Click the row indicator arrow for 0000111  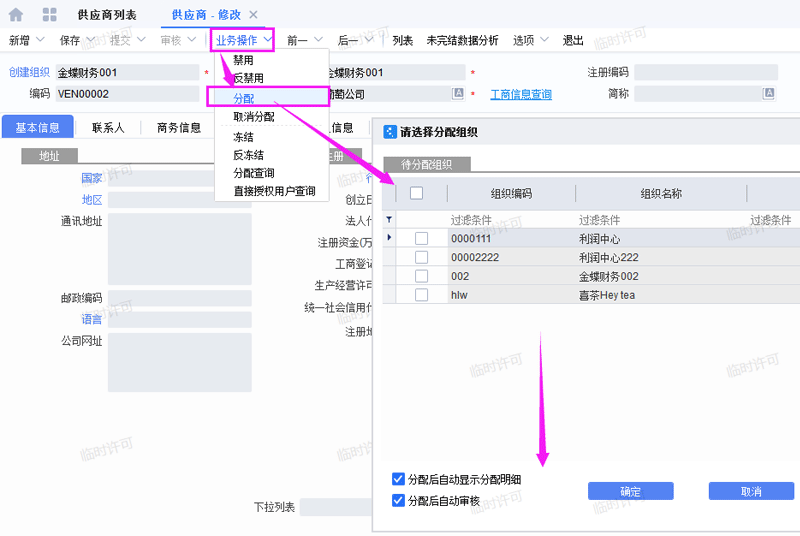pos(389,238)
